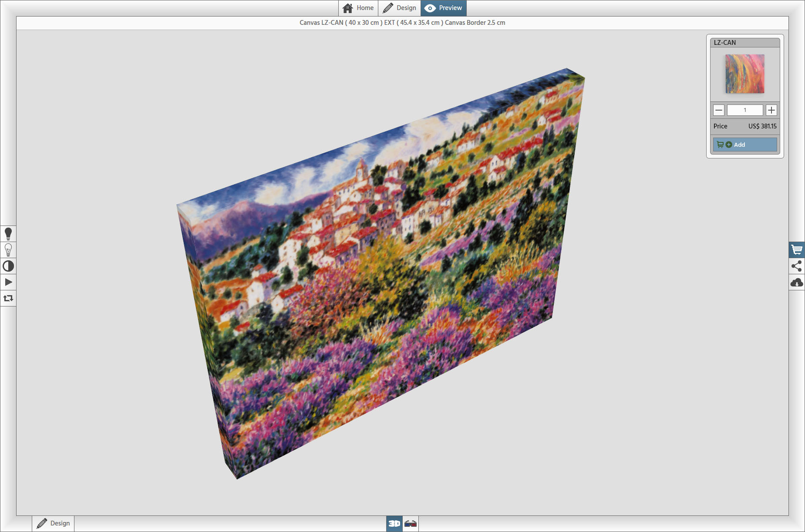
Task: Open the share icon on right sidebar
Action: coord(797,266)
